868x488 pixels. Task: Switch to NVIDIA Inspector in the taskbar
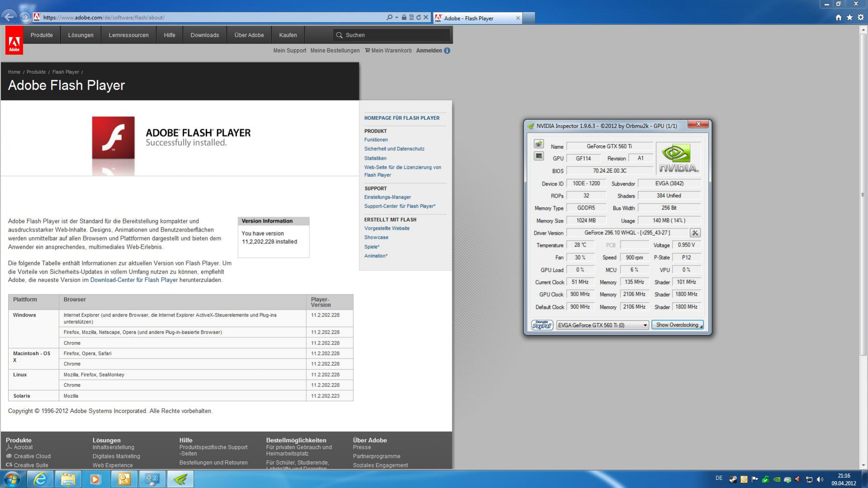(x=180, y=479)
